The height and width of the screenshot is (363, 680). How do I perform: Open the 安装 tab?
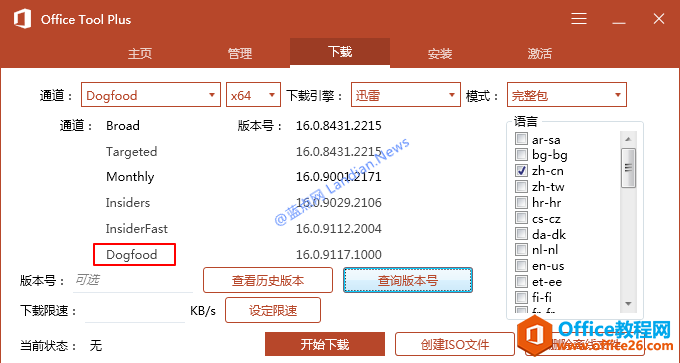point(440,53)
